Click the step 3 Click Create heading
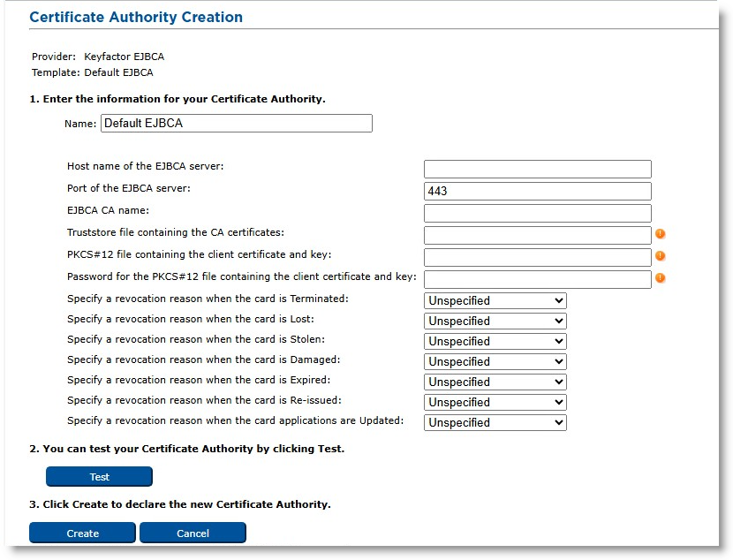This screenshot has width=733, height=560. (180, 504)
